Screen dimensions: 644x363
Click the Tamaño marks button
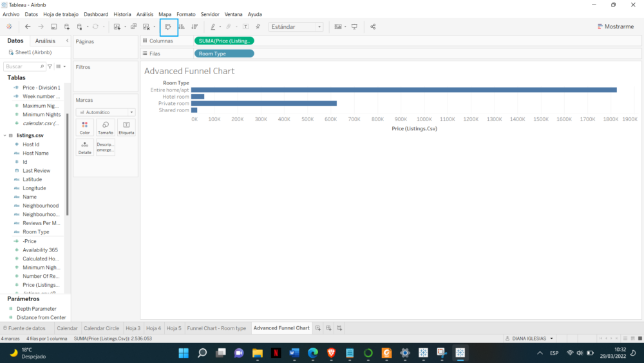[105, 127]
